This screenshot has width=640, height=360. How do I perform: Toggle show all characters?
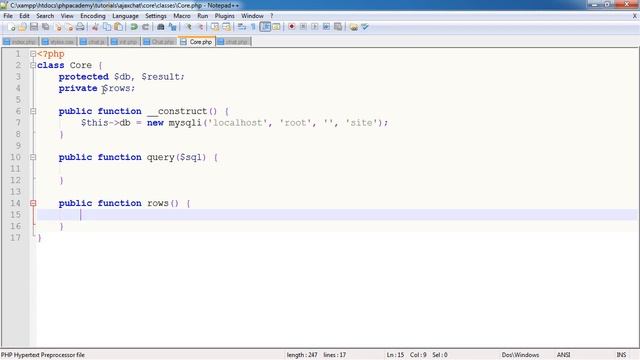tap(253, 27)
